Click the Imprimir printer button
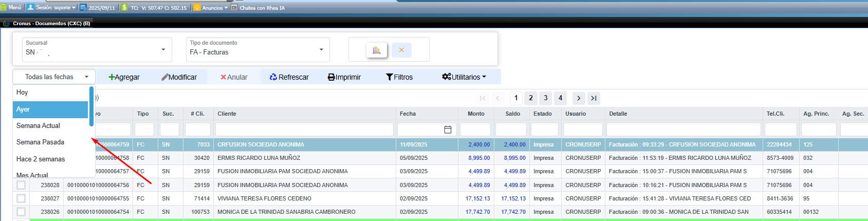The height and width of the screenshot is (221, 868). [344, 77]
